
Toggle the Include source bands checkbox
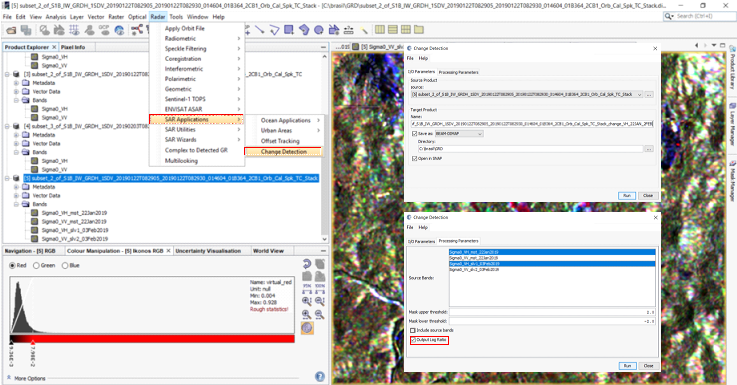[413, 330]
